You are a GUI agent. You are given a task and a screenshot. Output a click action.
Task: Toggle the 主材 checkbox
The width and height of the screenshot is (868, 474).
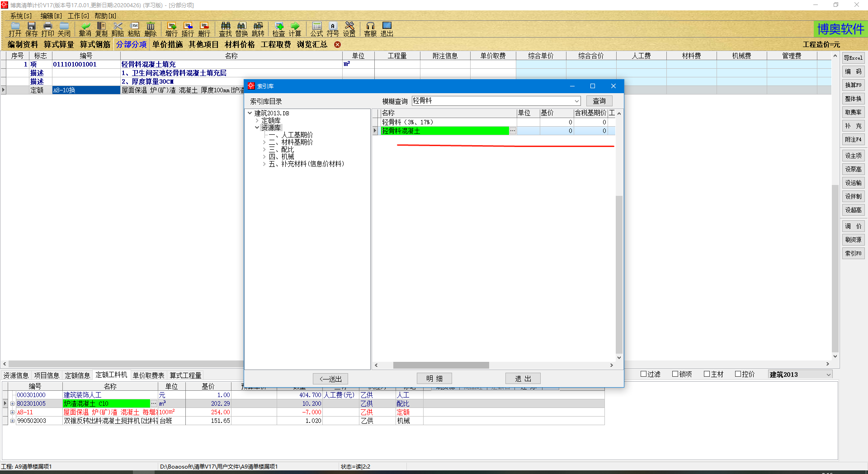(x=707, y=374)
